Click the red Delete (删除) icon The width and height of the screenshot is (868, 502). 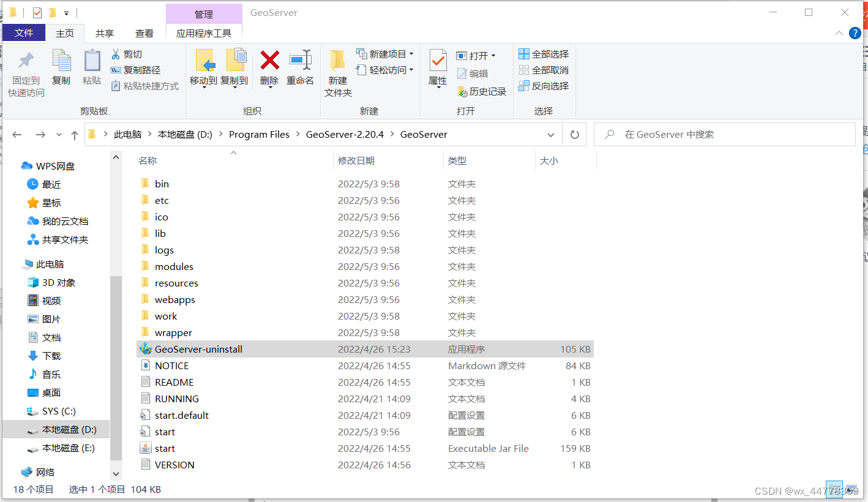coord(269,60)
